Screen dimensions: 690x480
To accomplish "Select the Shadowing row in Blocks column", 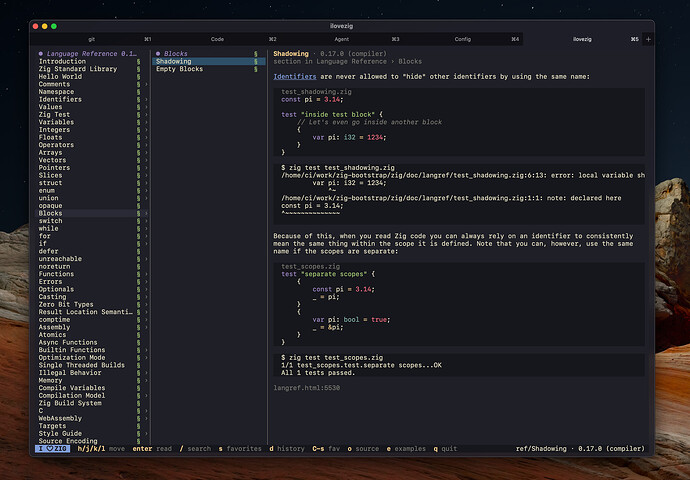I will [209, 62].
